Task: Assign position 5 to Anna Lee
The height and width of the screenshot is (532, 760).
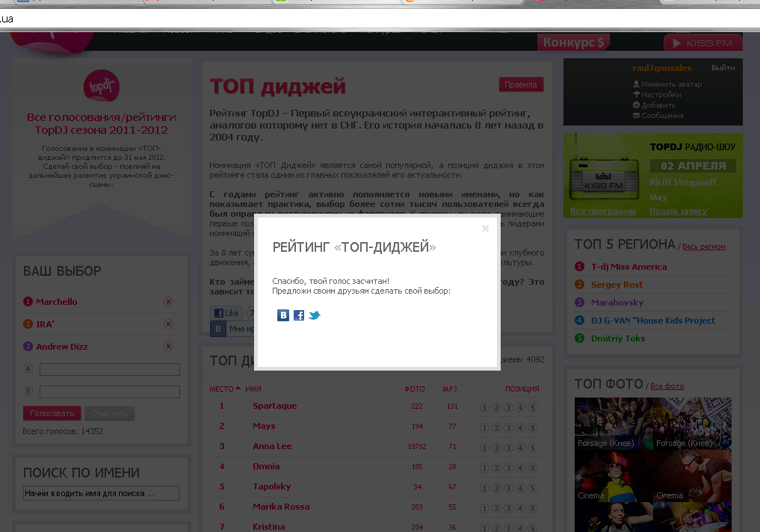Action: coord(532,448)
